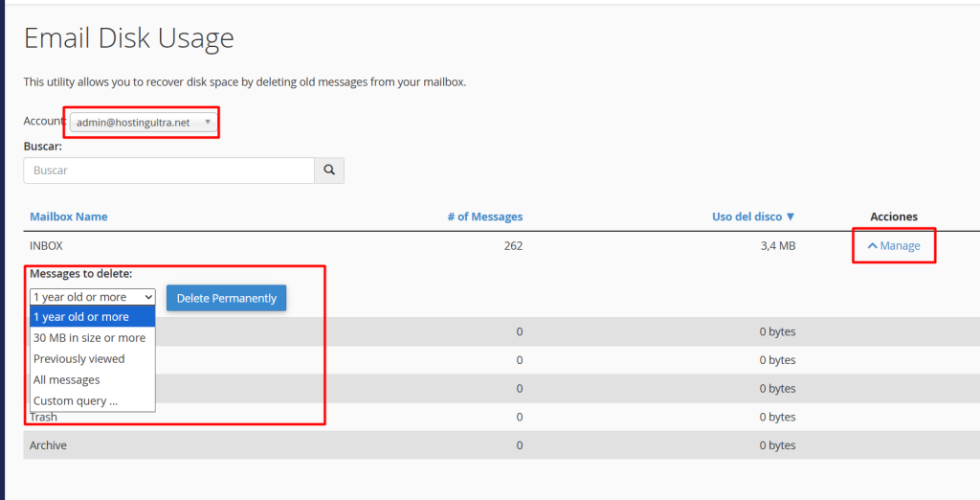The height and width of the screenshot is (500, 980).
Task: Click the Email Disk Usage page heading
Action: pos(129,38)
